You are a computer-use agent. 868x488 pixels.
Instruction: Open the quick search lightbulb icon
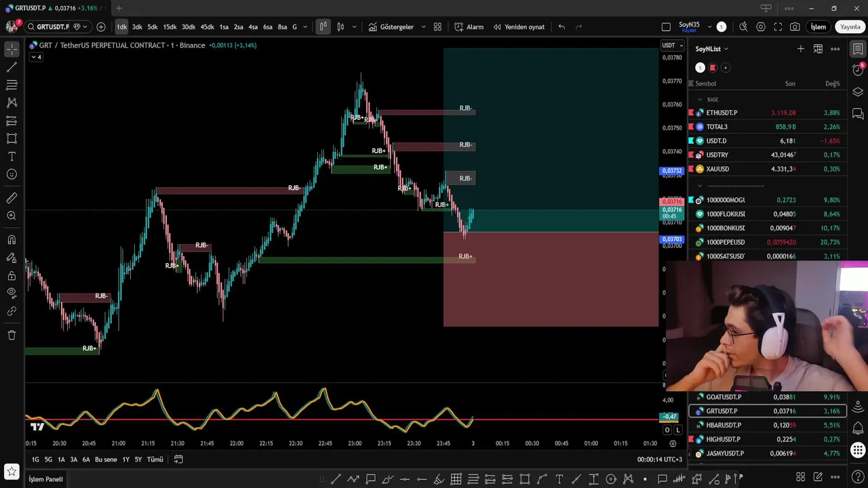[x=743, y=27]
